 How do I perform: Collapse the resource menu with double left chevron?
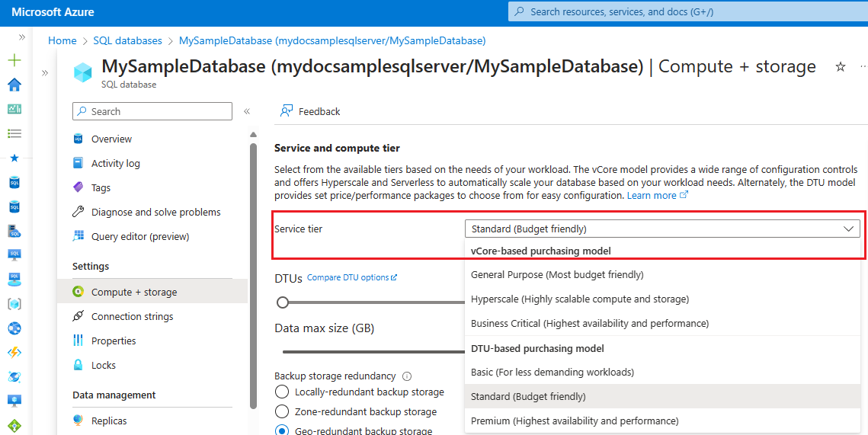coord(247,111)
